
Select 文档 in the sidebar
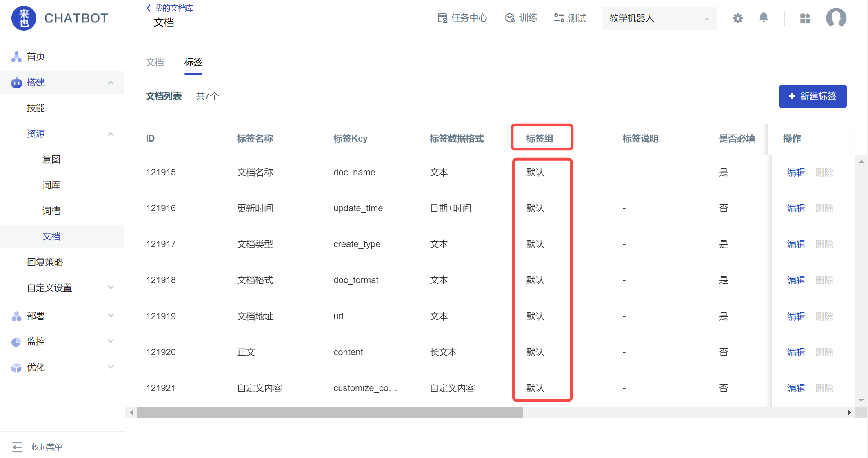point(51,237)
